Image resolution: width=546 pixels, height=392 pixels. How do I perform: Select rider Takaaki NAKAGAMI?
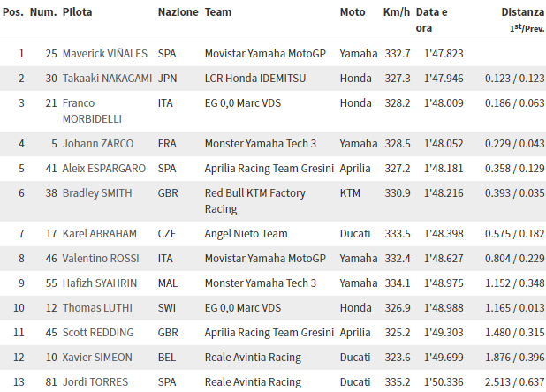pyautogui.click(x=108, y=78)
